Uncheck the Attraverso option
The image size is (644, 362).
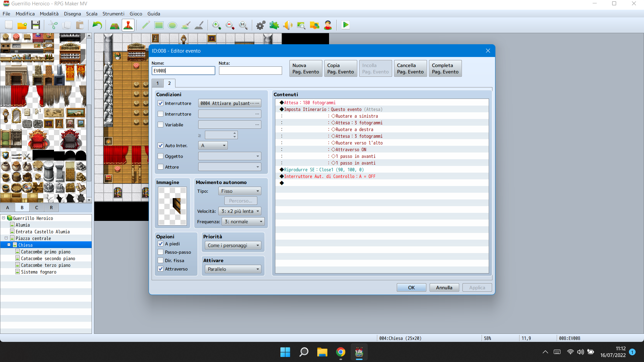161,269
